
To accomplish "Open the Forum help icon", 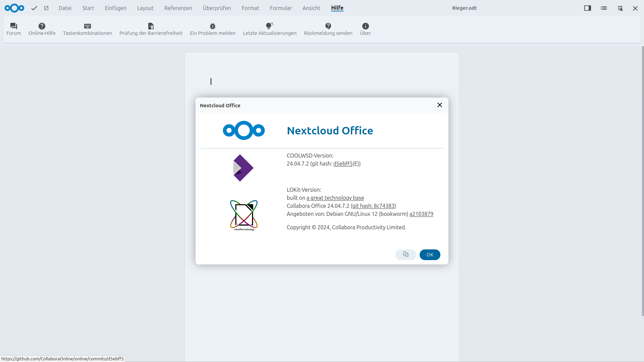I will pyautogui.click(x=14, y=29).
